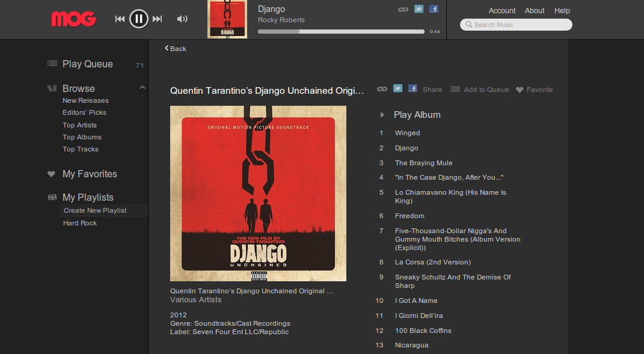Viewport: 644px width, 354px height.
Task: Play Sneaky Schultz And The Demise Of Sharp
Action: tap(453, 281)
